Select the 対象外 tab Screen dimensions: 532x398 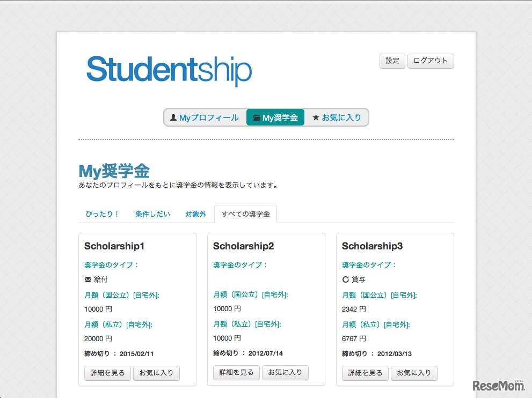click(x=196, y=213)
